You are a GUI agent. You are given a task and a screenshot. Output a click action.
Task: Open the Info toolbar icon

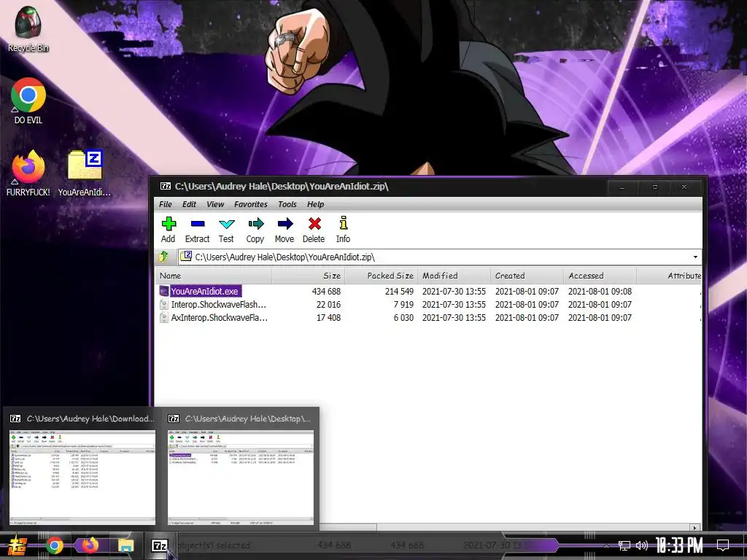click(343, 223)
